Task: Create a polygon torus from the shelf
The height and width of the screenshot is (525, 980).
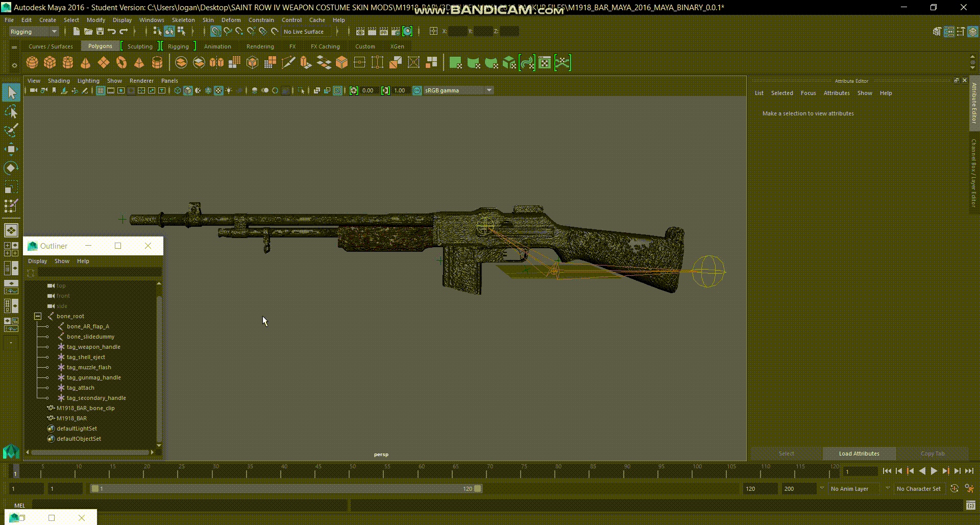Action: click(121, 63)
